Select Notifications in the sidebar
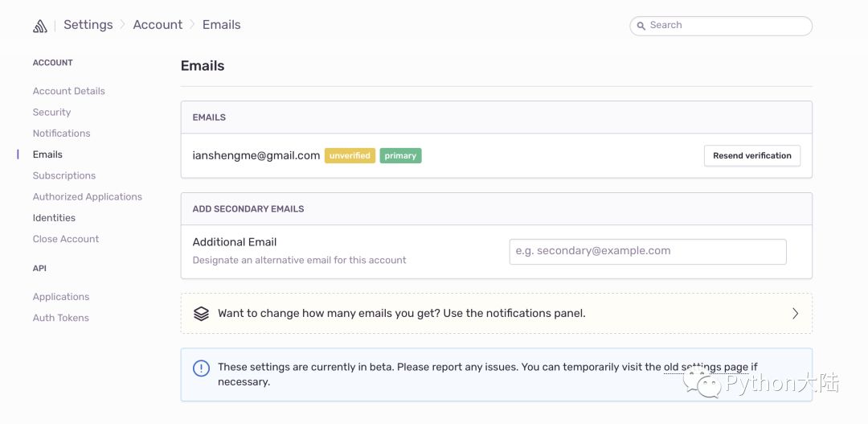Viewport: 868px width, 424px height. (61, 134)
